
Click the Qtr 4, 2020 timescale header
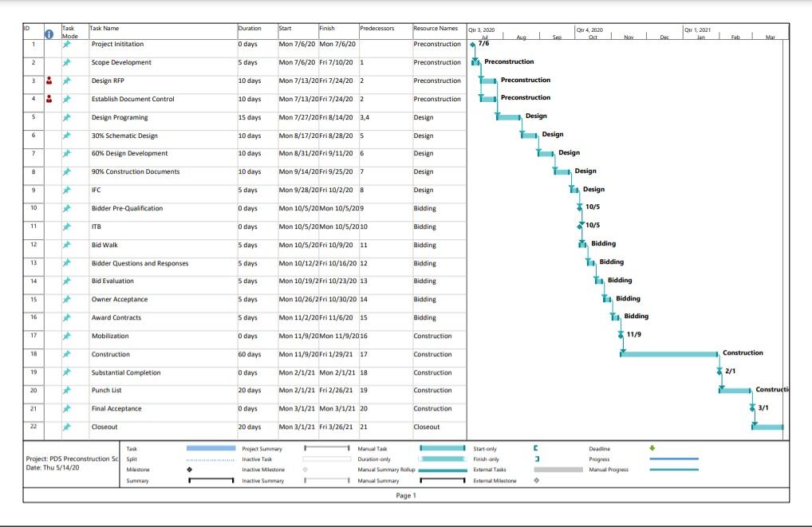589,30
